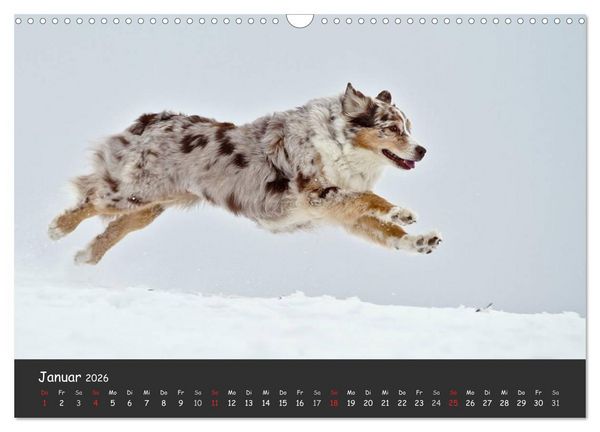
Task: Select day number 5
Action: 112,403
